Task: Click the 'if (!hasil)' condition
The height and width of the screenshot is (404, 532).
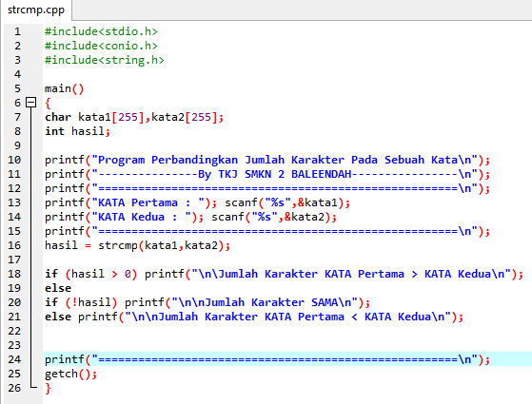Action: click(81, 302)
